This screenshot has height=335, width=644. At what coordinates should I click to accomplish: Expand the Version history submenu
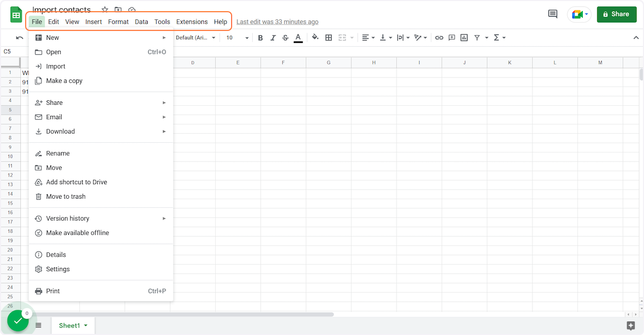(x=101, y=219)
